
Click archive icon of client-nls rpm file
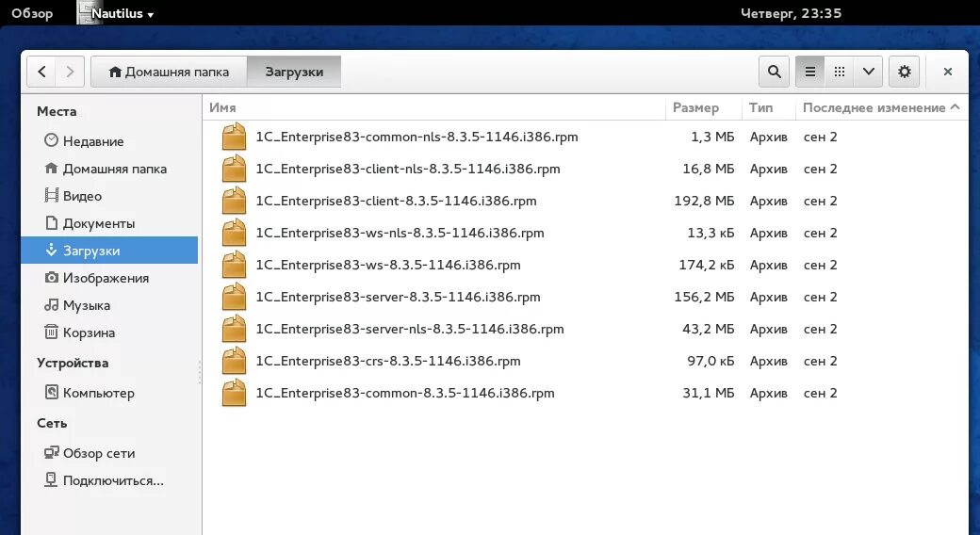pyautogui.click(x=235, y=169)
